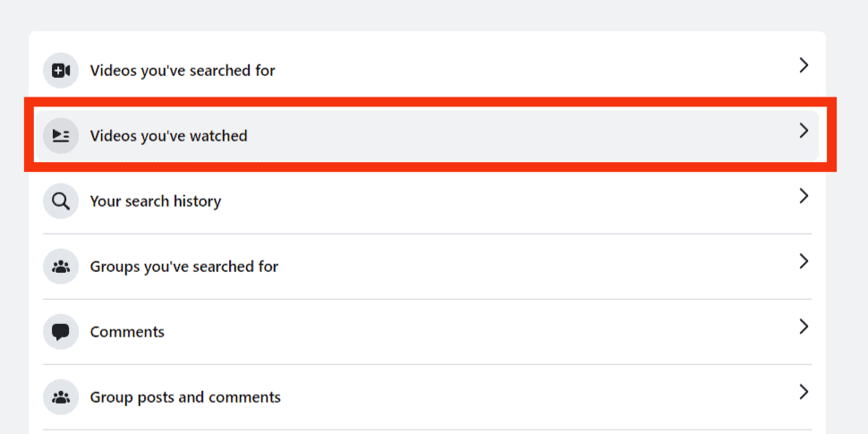
Task: Open the "Videos you've searched for" text entry
Action: 183,71
